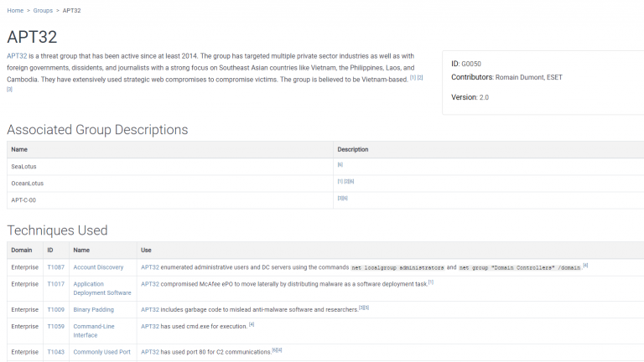Screen dimensions: 644x362
Task: Open citation [2] after 'Vietnam-based'
Action: [x=420, y=78]
